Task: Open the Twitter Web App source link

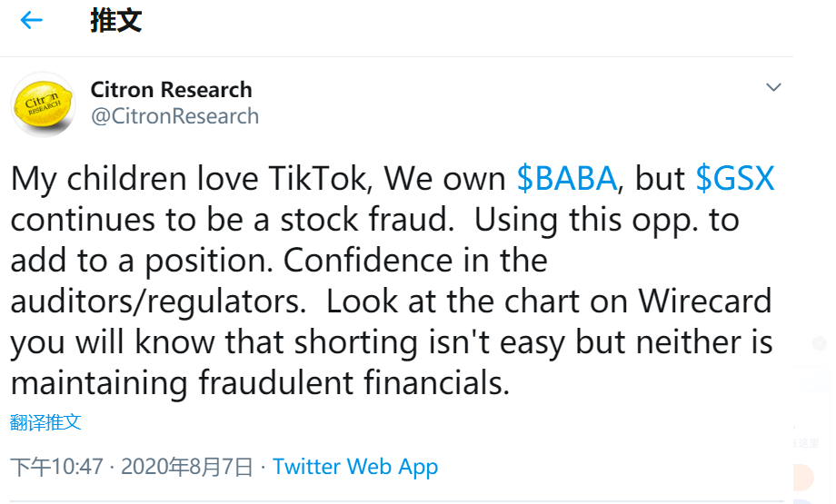Action: pyautogui.click(x=355, y=467)
